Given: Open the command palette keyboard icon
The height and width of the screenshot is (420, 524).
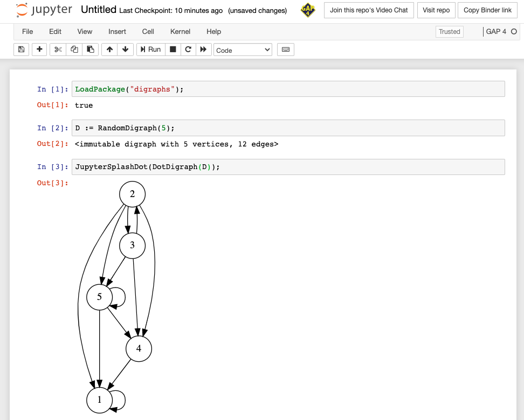Looking at the screenshot, I should point(285,49).
